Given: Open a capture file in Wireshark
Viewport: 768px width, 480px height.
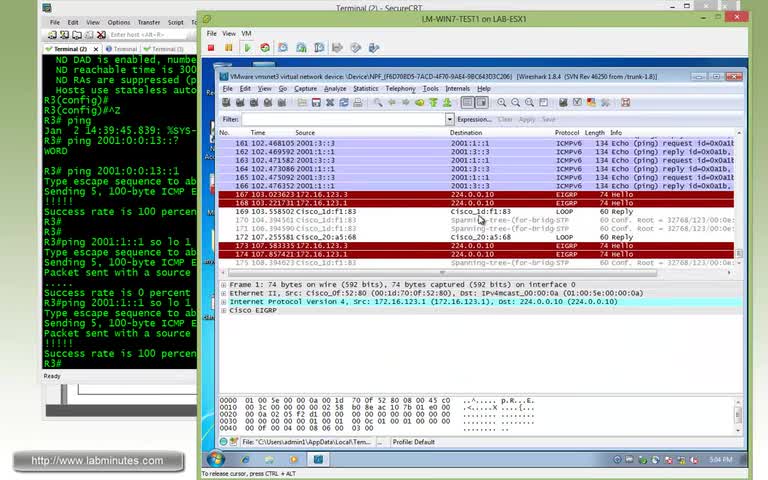Looking at the screenshot, I should point(302,102).
